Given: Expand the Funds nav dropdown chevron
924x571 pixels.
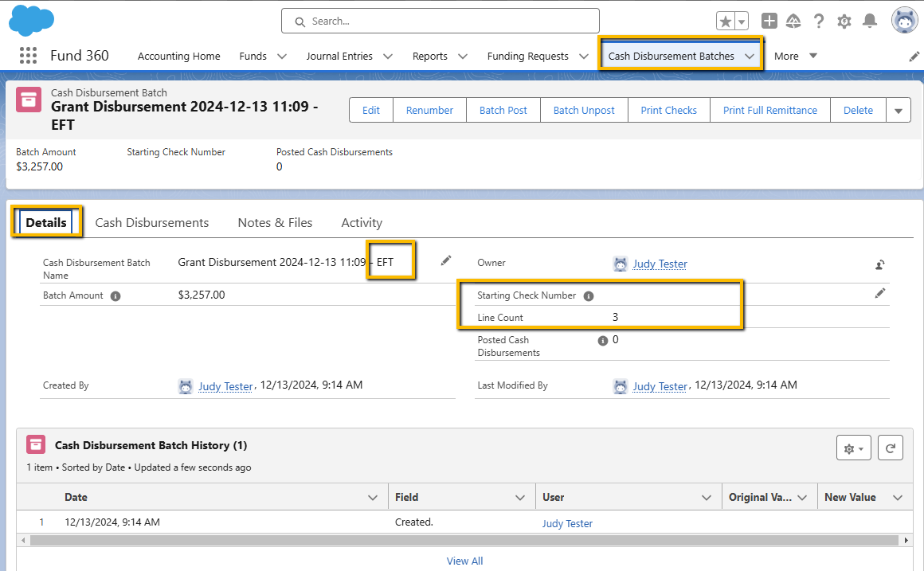Looking at the screenshot, I should (282, 57).
